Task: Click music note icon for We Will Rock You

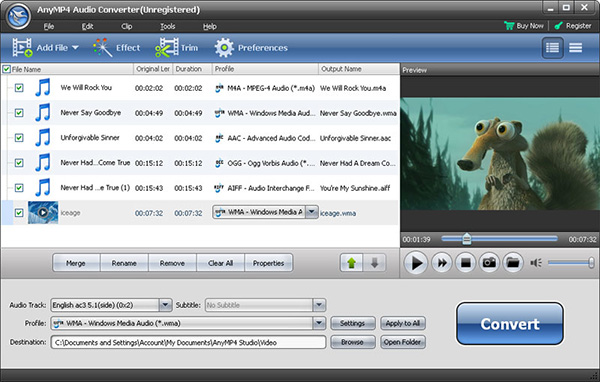Action: [x=43, y=88]
